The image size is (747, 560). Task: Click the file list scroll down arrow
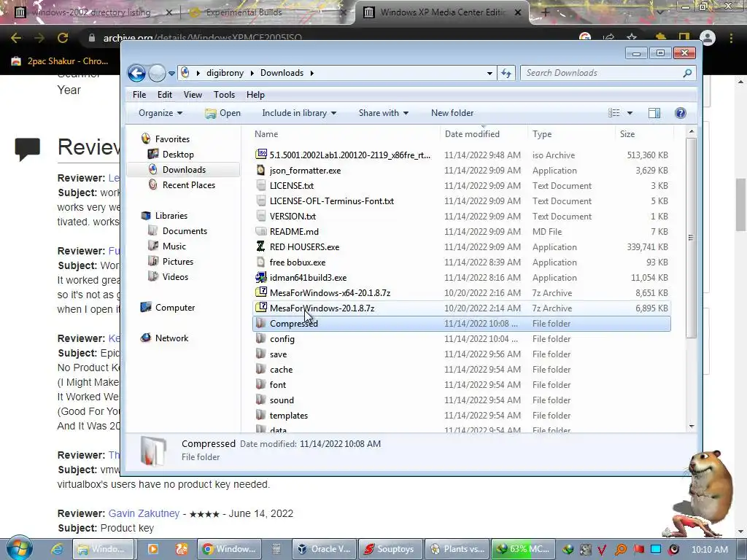point(692,426)
